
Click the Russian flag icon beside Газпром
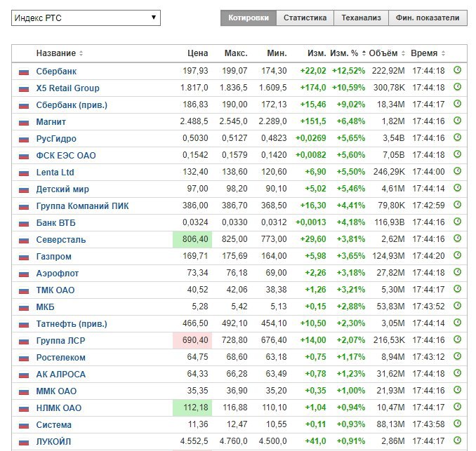click(24, 257)
